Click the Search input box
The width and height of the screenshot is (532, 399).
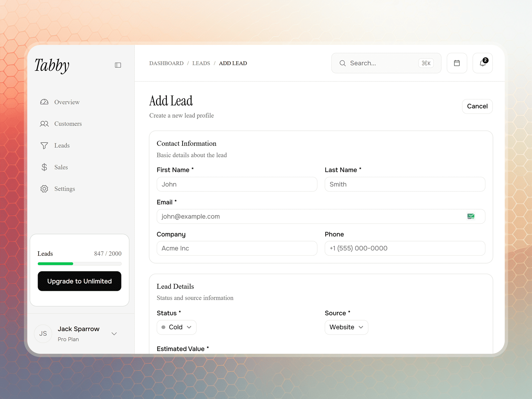(386, 63)
